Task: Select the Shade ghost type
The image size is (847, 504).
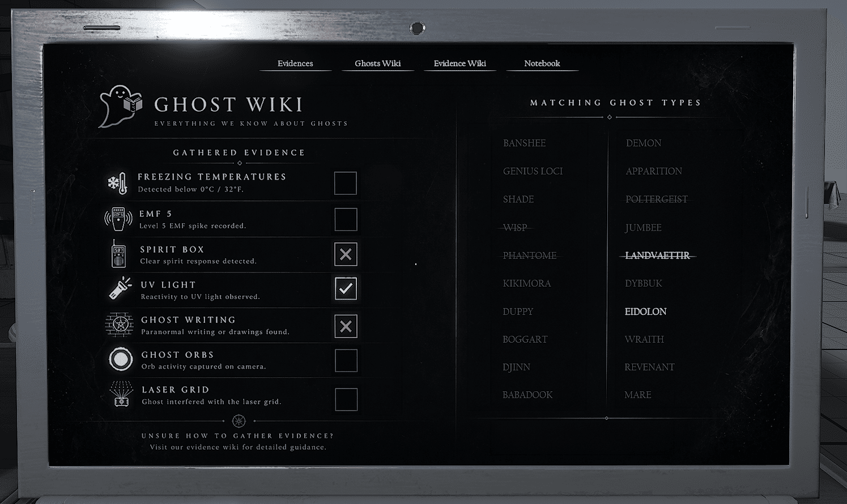Action: (518, 199)
